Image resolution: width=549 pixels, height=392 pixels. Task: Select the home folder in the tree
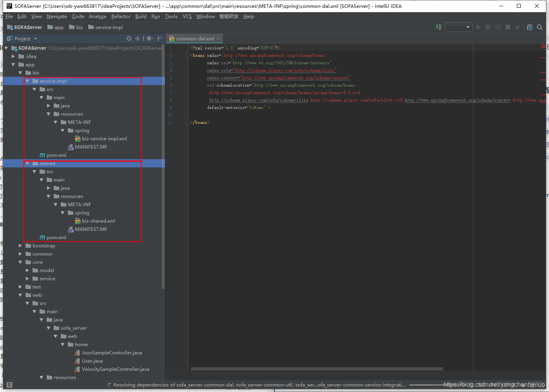pos(78,345)
